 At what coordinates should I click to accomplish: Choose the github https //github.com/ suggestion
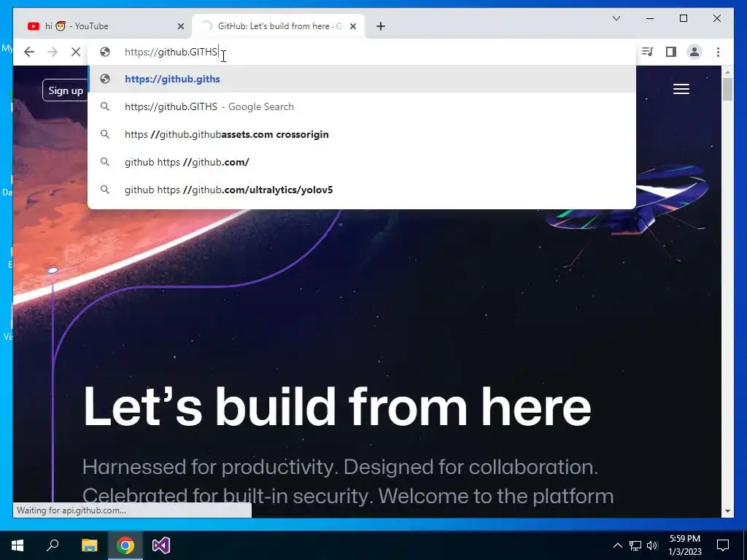click(x=362, y=162)
